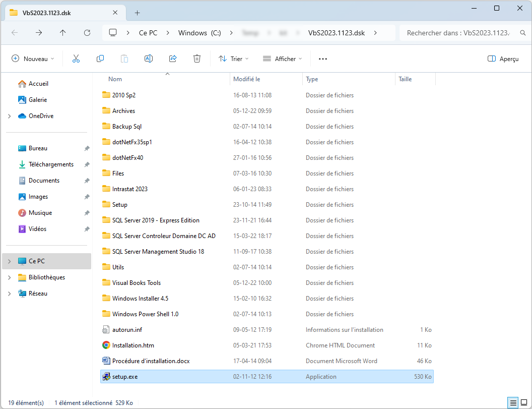Sort by the Nom column header
This screenshot has height=409, width=532.
115,79
